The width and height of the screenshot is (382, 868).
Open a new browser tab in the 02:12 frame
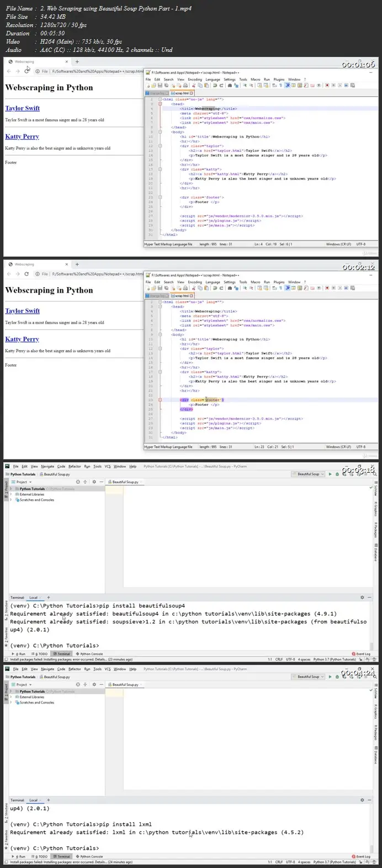tap(77, 264)
